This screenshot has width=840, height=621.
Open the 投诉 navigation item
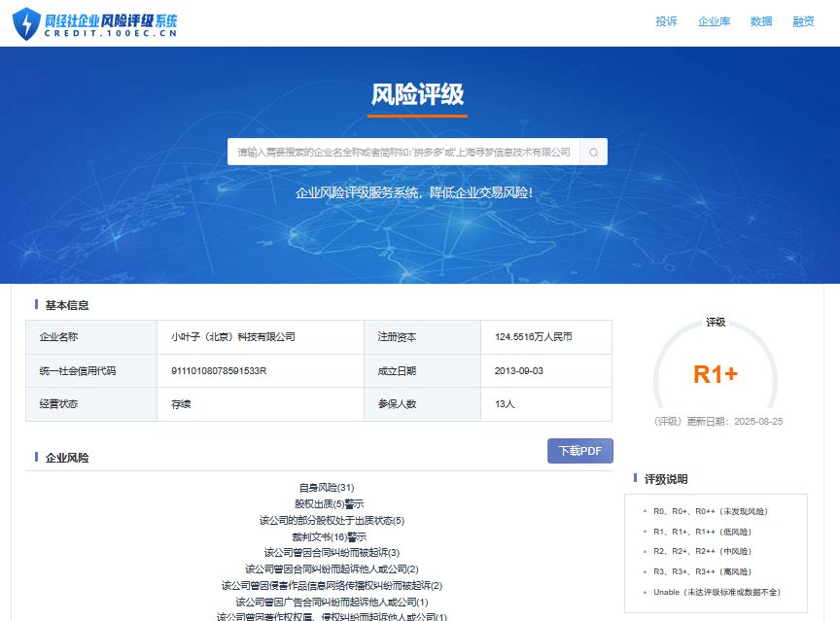pos(666,21)
